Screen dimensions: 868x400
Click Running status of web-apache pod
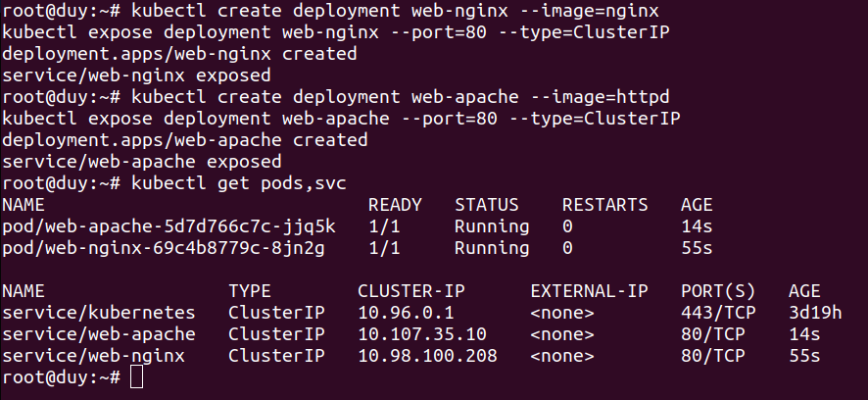coord(492,226)
